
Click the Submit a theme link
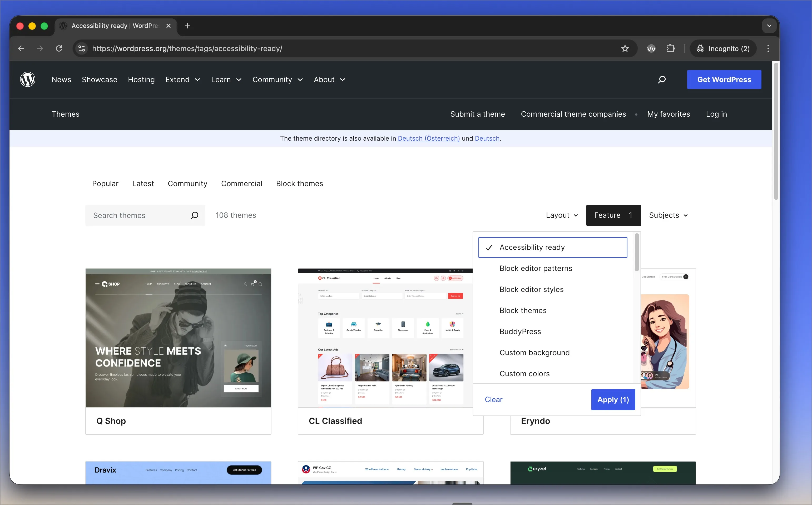coord(477,114)
